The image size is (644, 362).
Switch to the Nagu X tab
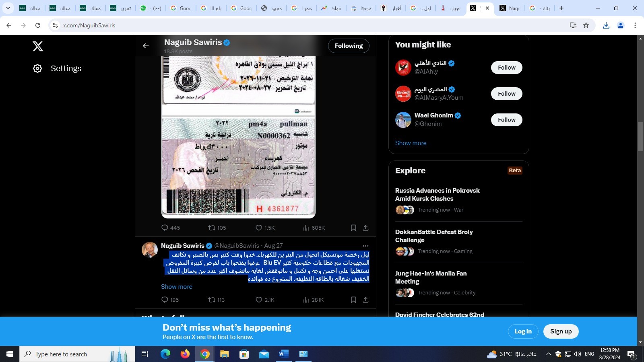(x=510, y=8)
